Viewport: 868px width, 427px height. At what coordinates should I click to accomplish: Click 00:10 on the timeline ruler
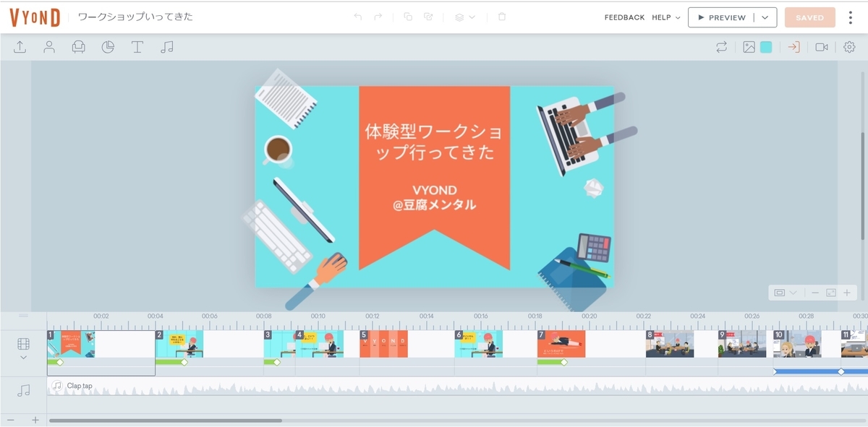[x=318, y=316]
